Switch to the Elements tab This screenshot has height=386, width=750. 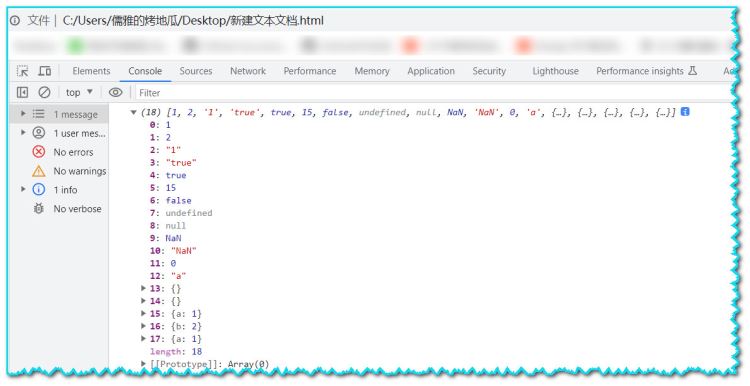coord(91,71)
